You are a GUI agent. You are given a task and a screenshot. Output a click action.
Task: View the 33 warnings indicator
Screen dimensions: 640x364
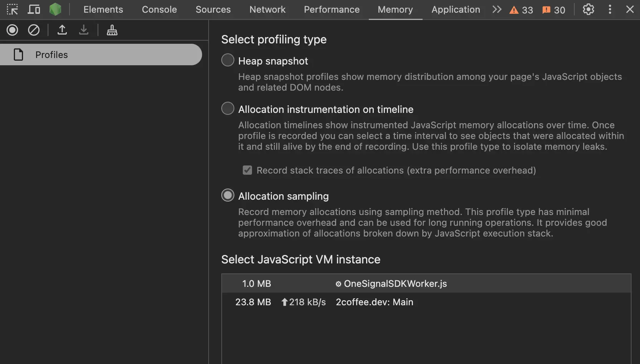coord(521,10)
